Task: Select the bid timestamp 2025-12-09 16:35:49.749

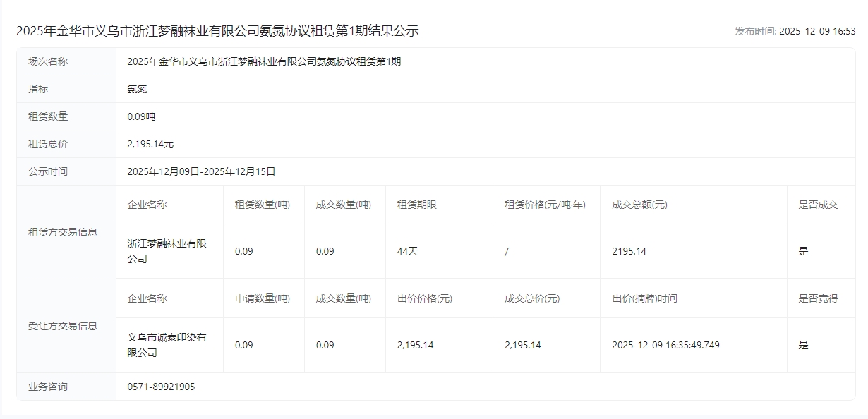Action: point(665,345)
